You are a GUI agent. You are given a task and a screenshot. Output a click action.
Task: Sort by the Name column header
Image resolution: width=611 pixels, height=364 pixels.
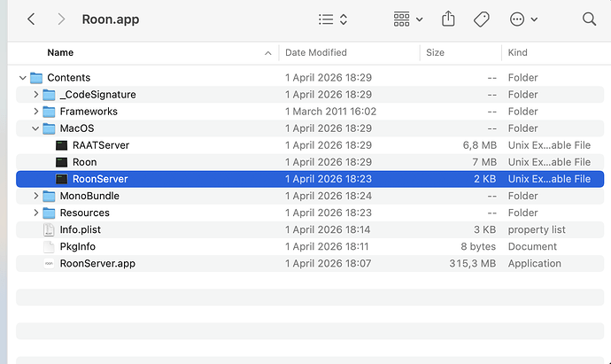pyautogui.click(x=60, y=52)
